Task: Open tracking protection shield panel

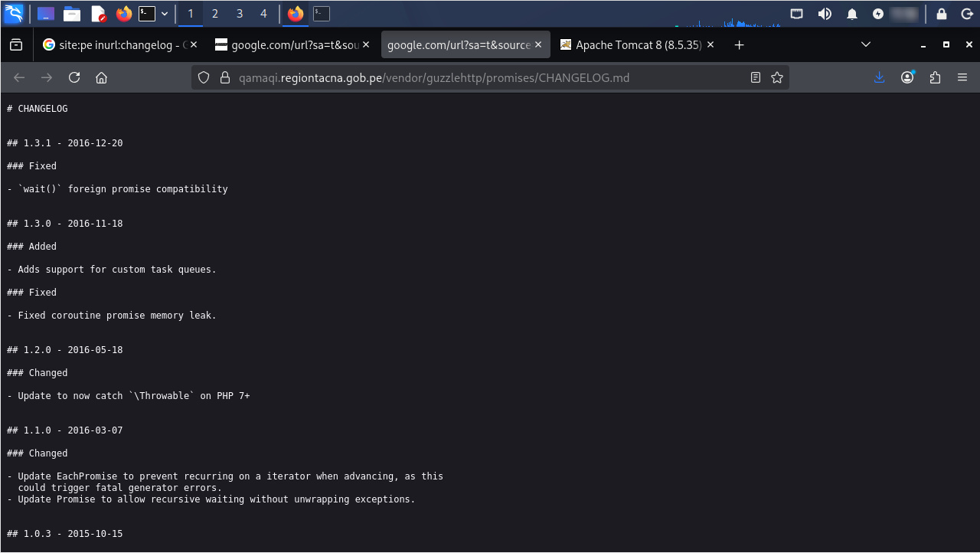Action: click(204, 77)
